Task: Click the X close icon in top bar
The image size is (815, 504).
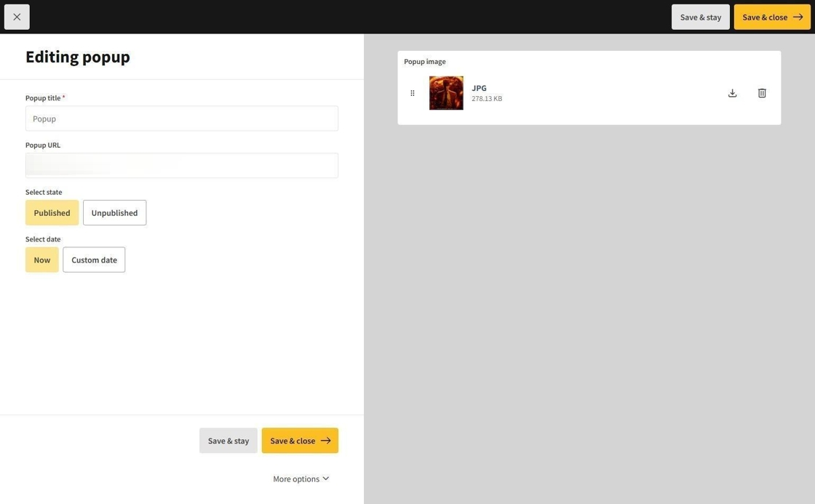Action: (17, 17)
